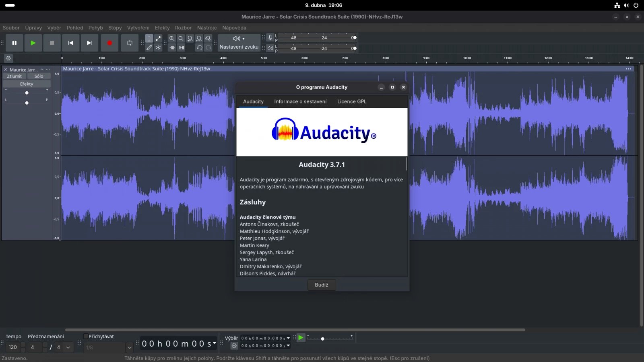
Task: Open the track panel three-dots menu
Action: click(x=48, y=70)
